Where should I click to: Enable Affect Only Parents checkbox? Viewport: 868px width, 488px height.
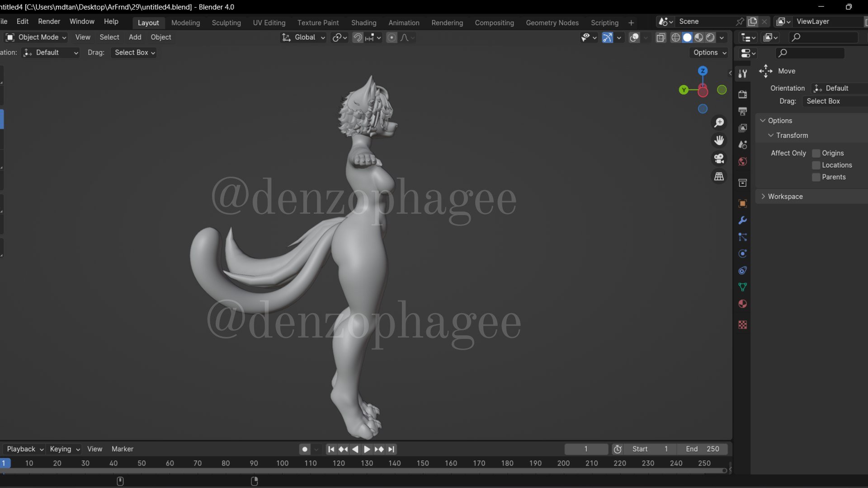[x=816, y=177]
